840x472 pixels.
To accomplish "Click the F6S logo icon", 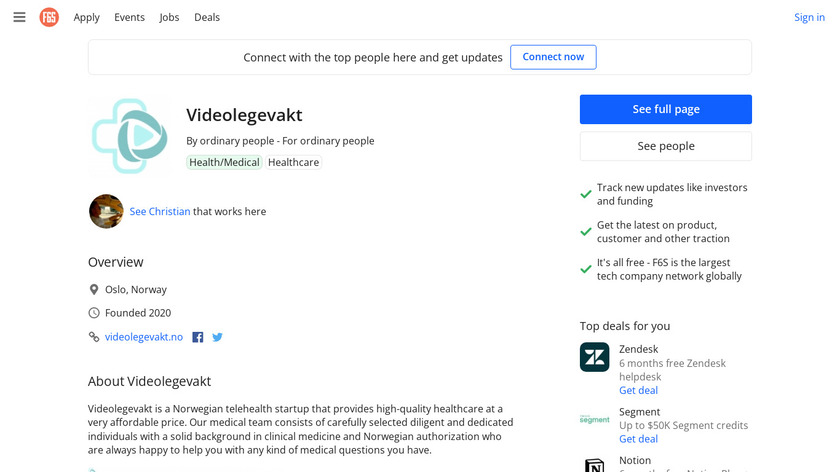I will click(x=49, y=17).
